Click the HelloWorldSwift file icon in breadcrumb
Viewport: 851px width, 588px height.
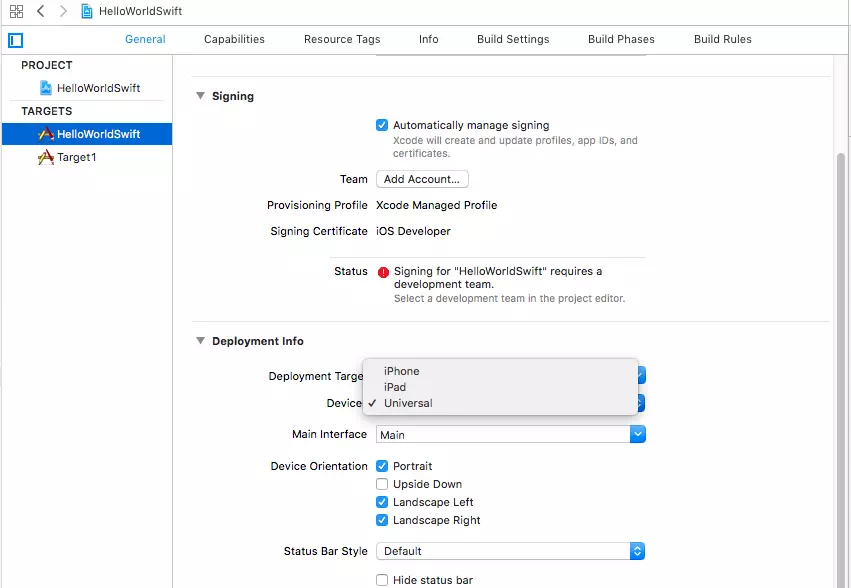[87, 11]
